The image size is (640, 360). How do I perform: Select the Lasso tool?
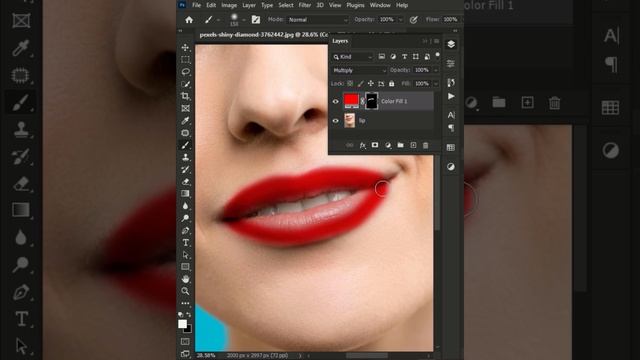pos(185,72)
